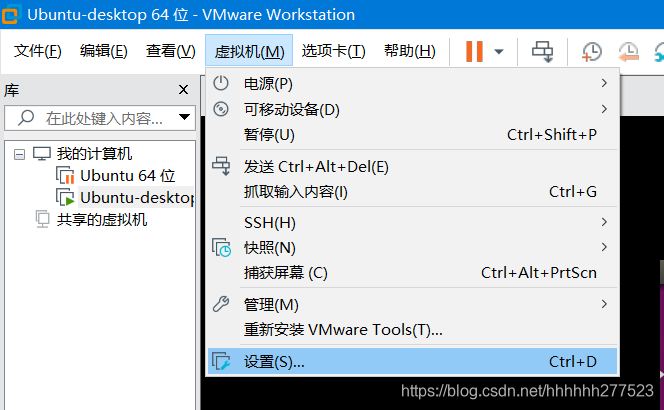Open the 查看(V) menu
The width and height of the screenshot is (664, 410).
pos(170,51)
